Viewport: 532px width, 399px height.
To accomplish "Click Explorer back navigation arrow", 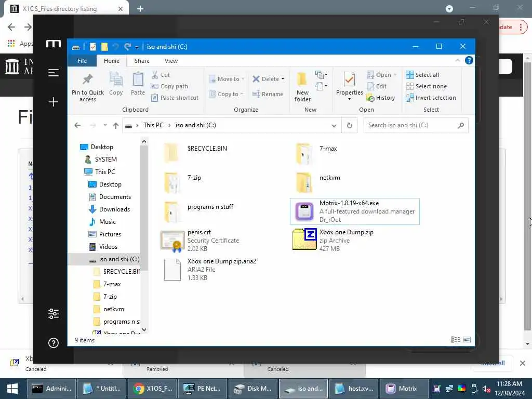I will tap(77, 126).
